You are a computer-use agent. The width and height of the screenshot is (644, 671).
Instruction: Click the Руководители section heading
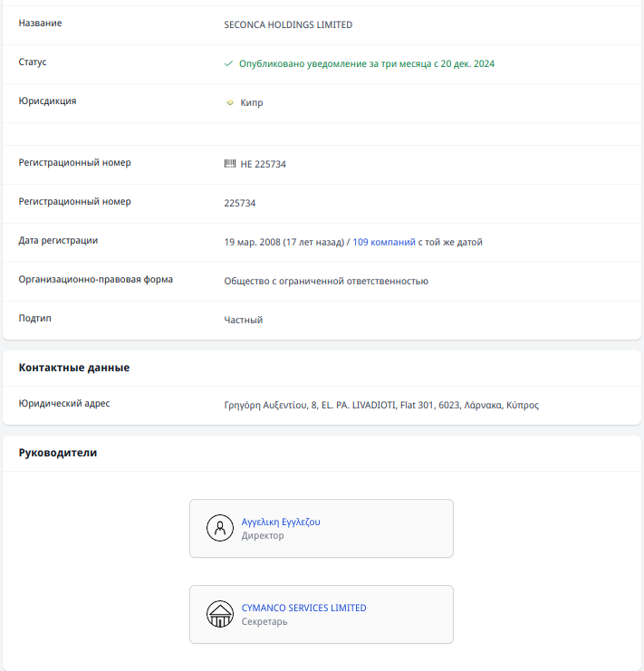pyautogui.click(x=58, y=453)
